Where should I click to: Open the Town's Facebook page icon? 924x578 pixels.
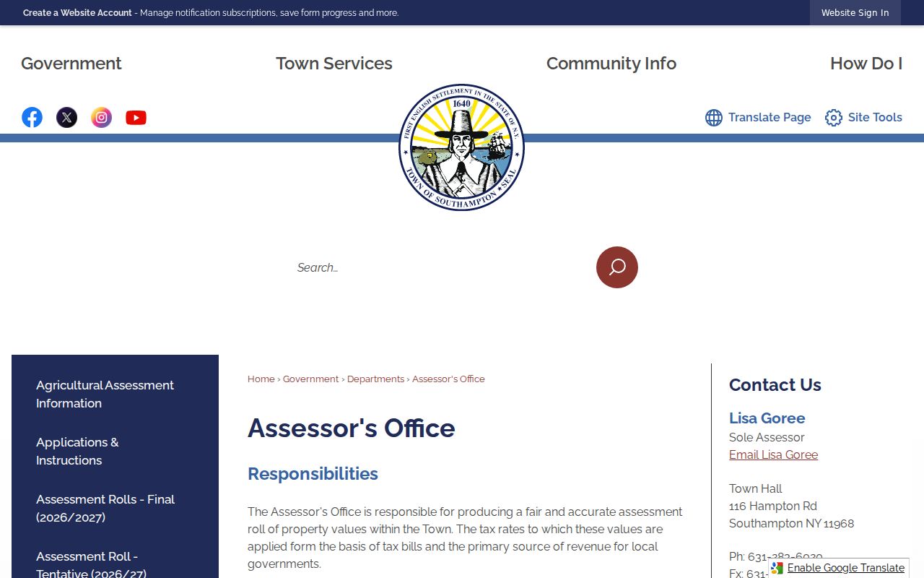click(32, 117)
